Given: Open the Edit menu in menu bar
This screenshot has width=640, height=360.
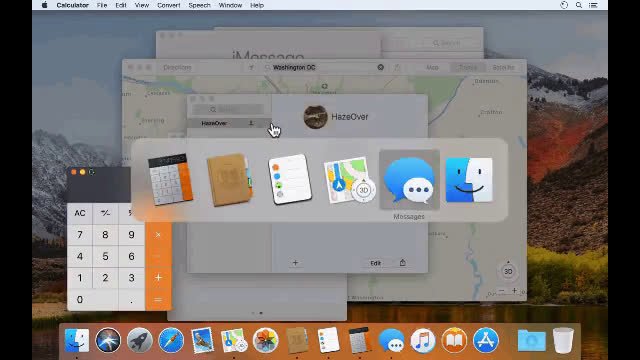Looking at the screenshot, I should pos(121,5).
